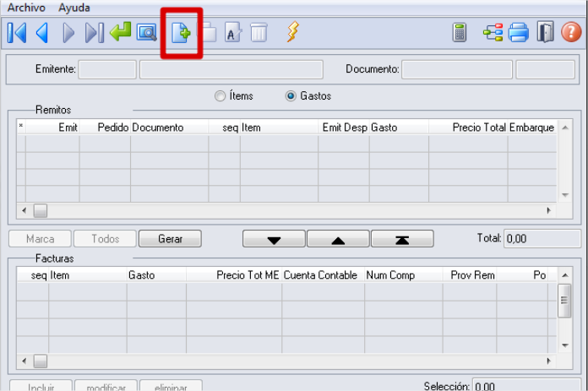Image resolution: width=588 pixels, height=391 pixels.
Task: Click Remitos horizontal scroll right arrow
Action: click(548, 210)
